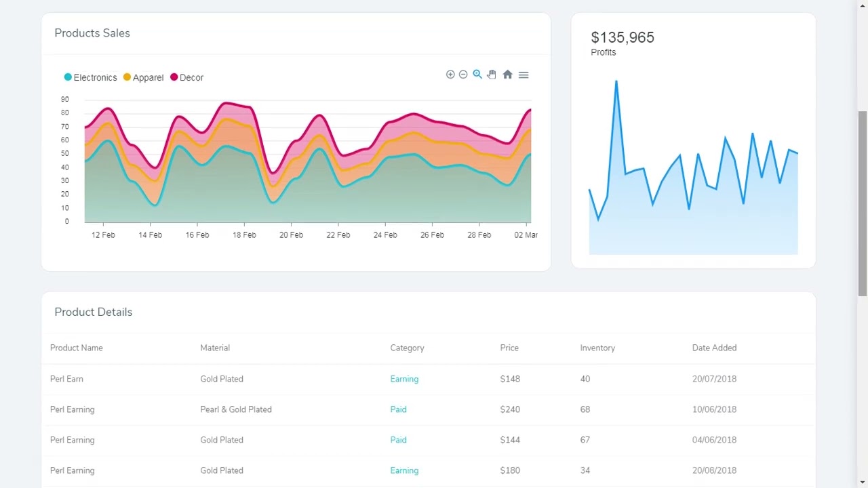The height and width of the screenshot is (488, 868).
Task: Click the Perl Earning name in $144 row
Action: click(x=73, y=440)
